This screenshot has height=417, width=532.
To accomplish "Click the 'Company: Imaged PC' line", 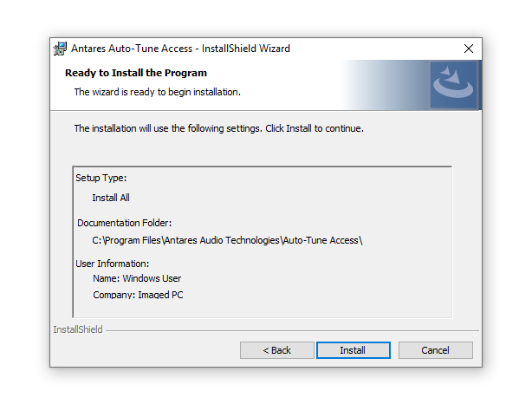I will tap(138, 295).
